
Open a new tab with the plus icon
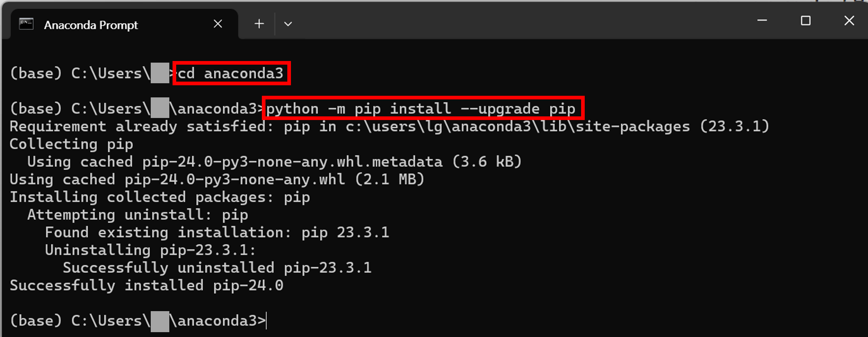(259, 24)
